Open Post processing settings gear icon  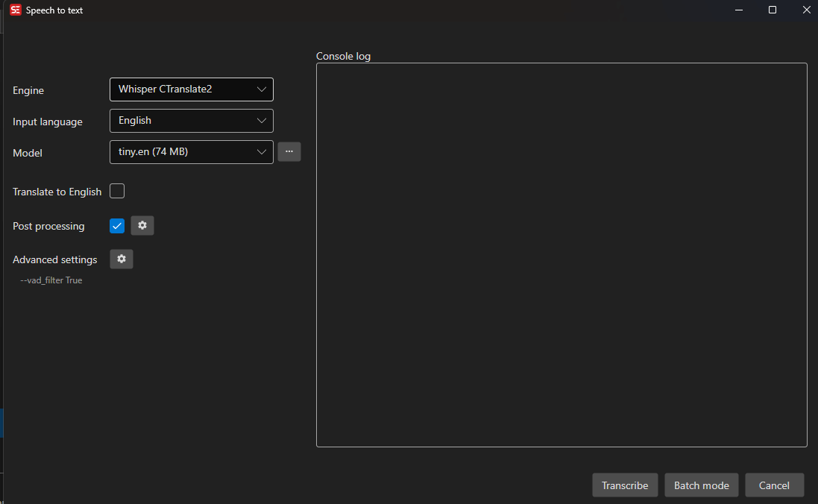[142, 226]
